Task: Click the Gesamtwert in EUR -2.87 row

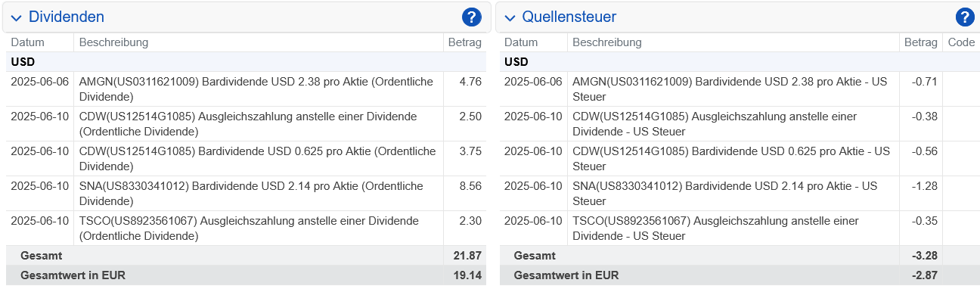Action: pos(739,275)
